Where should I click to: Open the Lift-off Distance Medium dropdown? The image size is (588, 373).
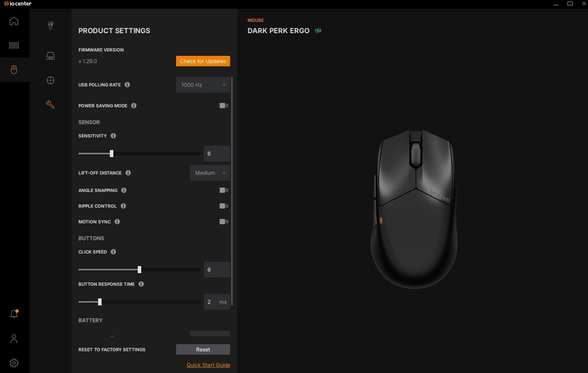[x=210, y=173]
